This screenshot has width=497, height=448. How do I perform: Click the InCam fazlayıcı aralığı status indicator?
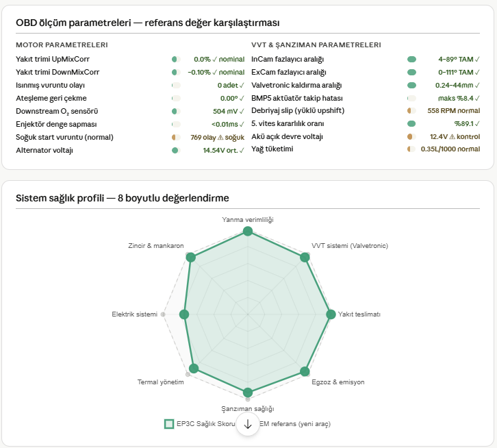[411, 59]
